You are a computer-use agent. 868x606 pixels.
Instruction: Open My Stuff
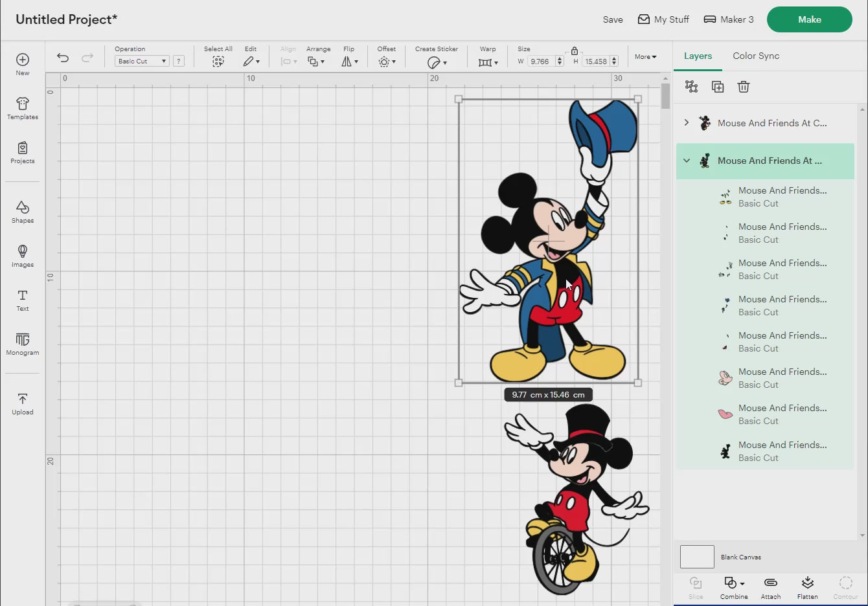663,19
